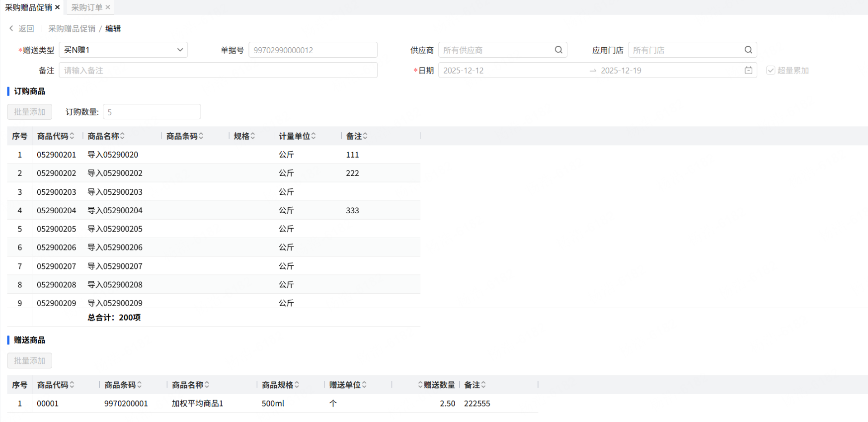The image size is (868, 422).
Task: Click remark cell 111
Action: tap(352, 155)
